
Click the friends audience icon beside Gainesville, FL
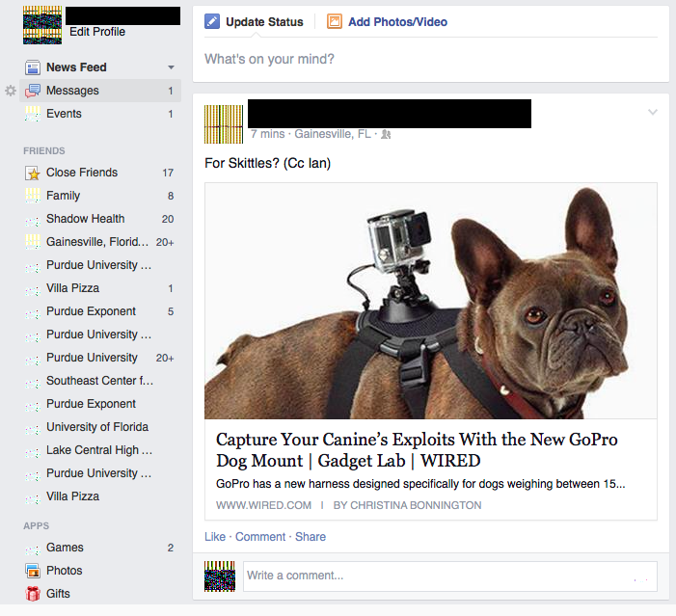coord(386,135)
